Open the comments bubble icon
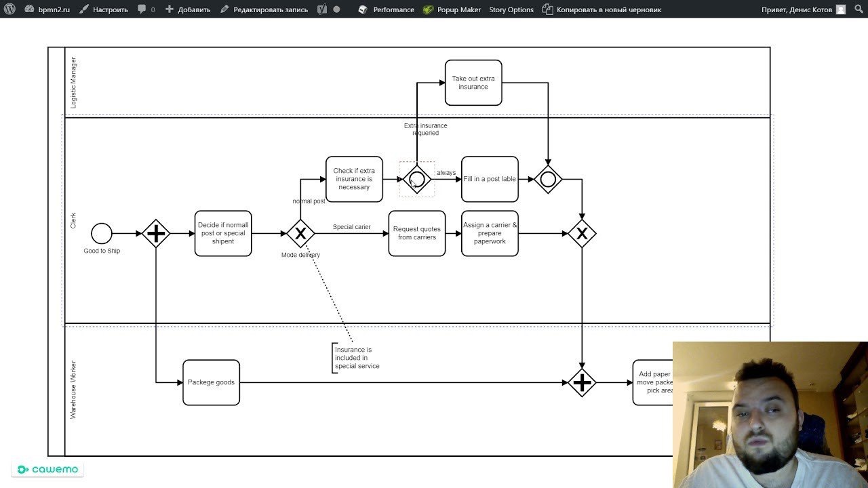 (x=142, y=9)
